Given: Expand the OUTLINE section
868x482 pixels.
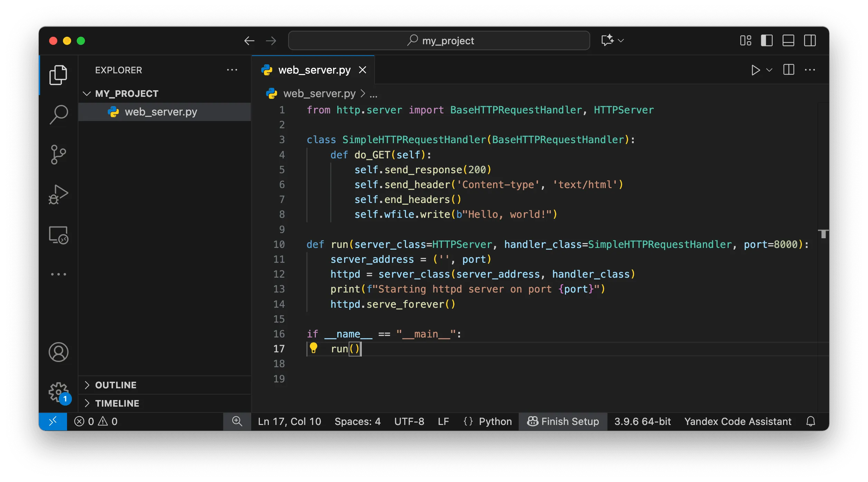Looking at the screenshot, I should pos(116,385).
